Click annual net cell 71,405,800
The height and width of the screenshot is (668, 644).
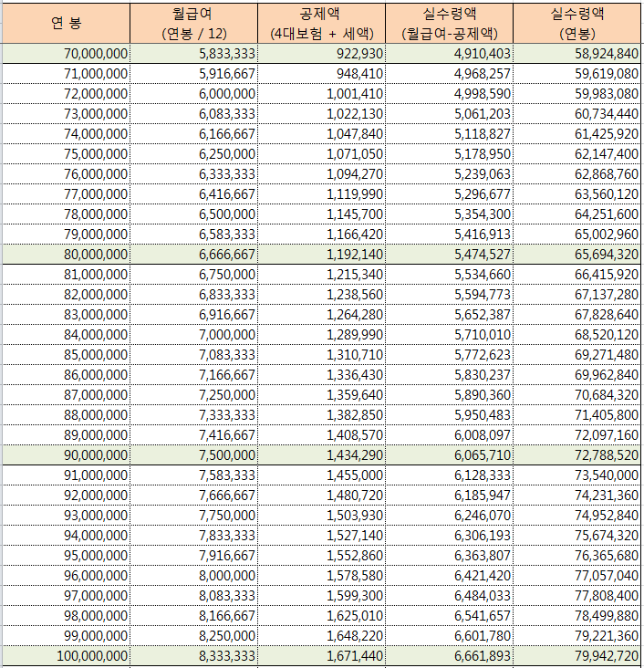(577, 414)
